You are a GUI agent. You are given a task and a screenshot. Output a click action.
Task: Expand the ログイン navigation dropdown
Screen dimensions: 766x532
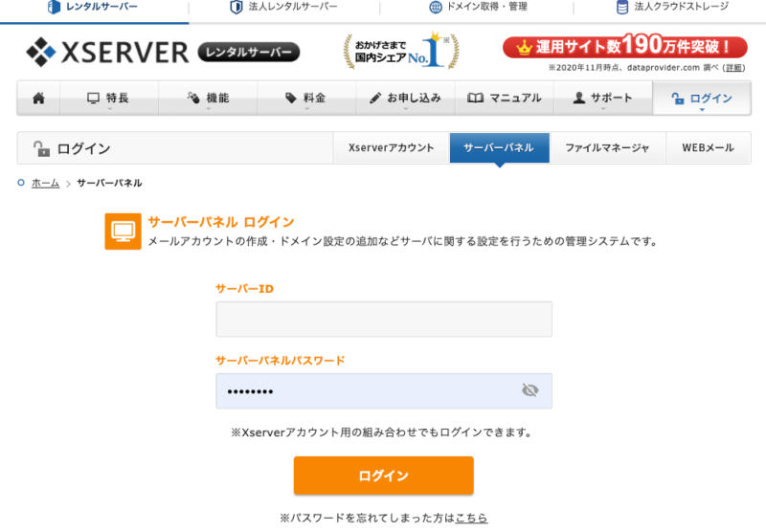702,99
